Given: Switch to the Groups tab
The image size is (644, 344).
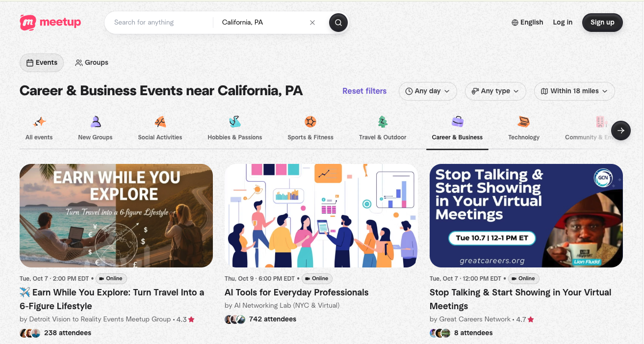Looking at the screenshot, I should [x=92, y=62].
